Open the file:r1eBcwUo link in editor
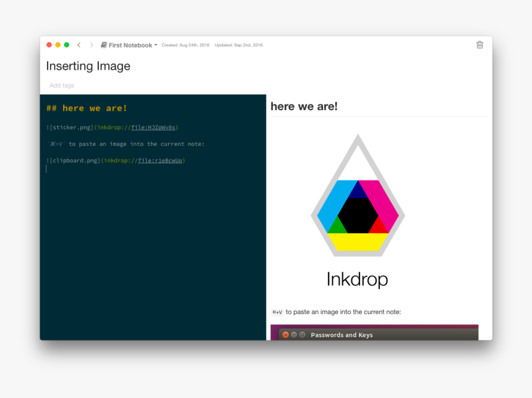Viewport: 532px width, 398px height. (x=160, y=161)
